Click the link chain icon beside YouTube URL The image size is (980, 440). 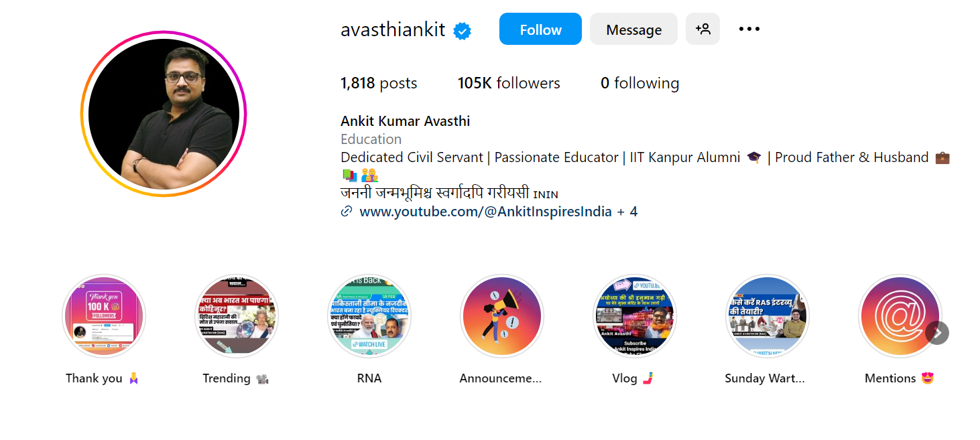tap(347, 212)
